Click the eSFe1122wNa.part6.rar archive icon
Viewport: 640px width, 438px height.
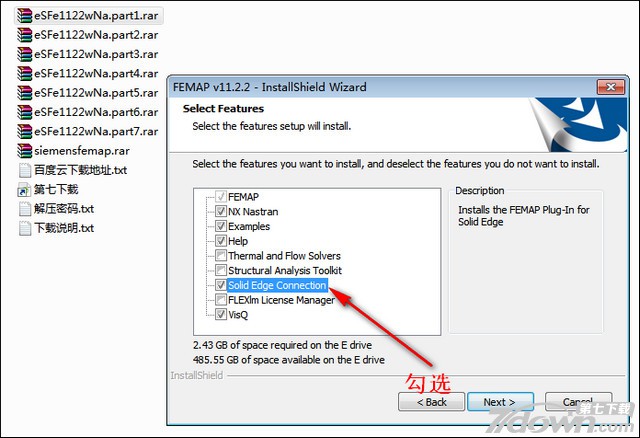24,112
